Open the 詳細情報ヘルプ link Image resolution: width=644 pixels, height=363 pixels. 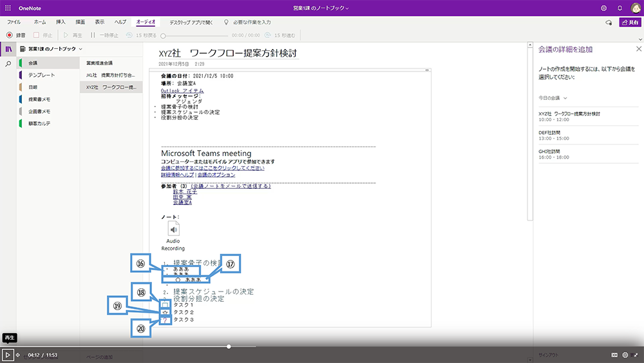178,175
